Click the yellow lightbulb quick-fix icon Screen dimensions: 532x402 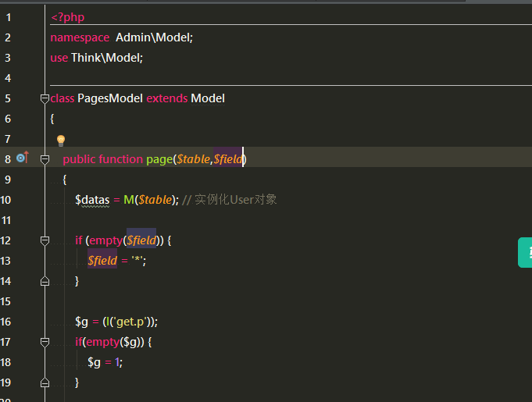61,141
